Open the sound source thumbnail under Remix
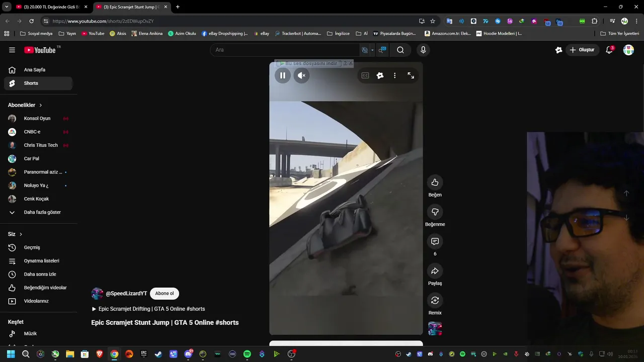The width and height of the screenshot is (644, 362). click(x=435, y=328)
